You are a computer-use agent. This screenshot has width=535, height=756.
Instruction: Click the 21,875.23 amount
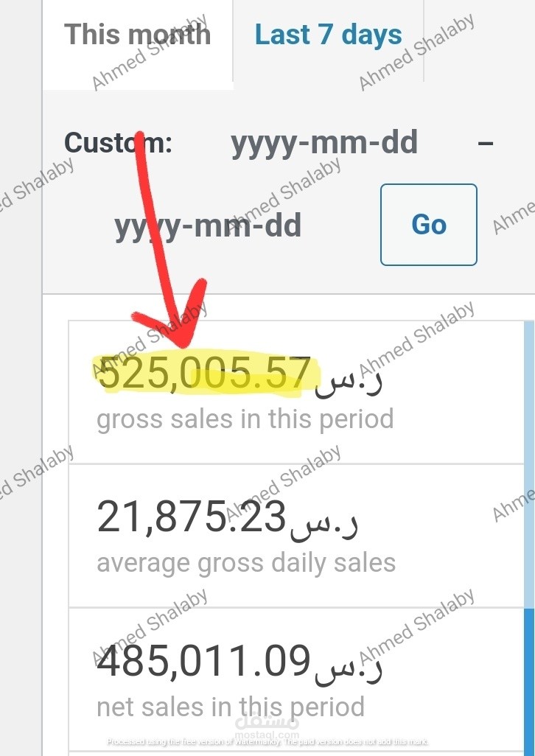click(x=191, y=519)
